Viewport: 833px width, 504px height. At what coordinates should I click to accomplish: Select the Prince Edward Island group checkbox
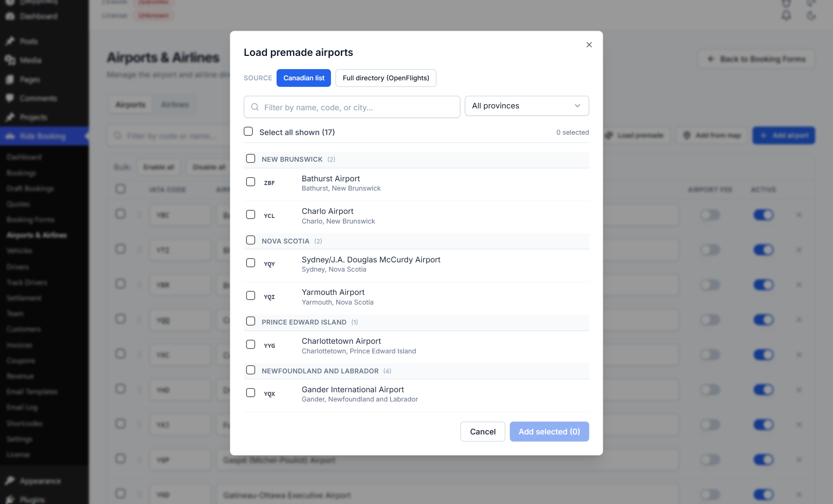[x=251, y=321]
